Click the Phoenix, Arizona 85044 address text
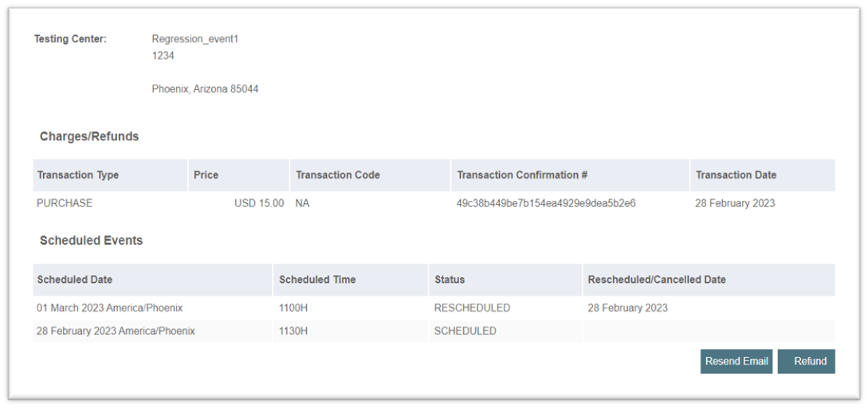 [x=205, y=89]
